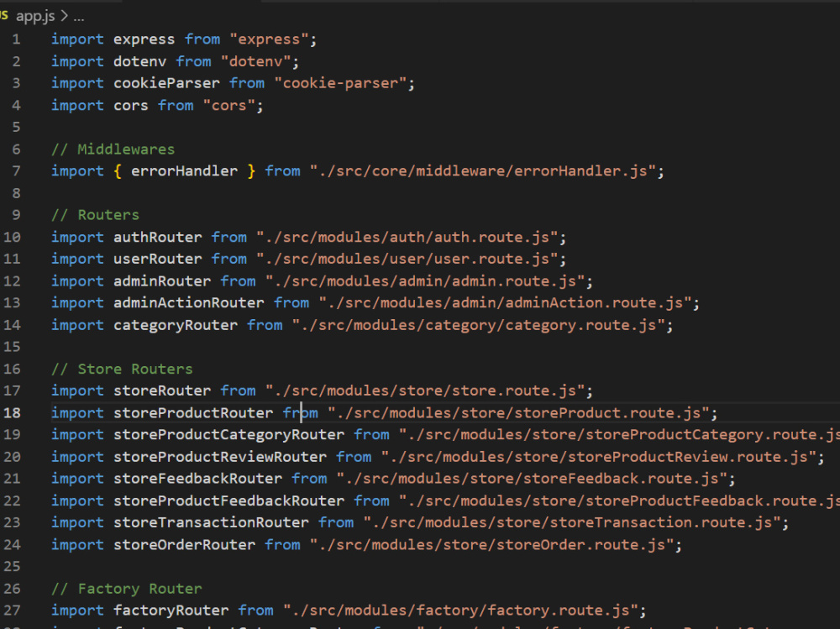Click authRouter identifier on line 10
This screenshot has width=840, height=629.
coord(158,237)
